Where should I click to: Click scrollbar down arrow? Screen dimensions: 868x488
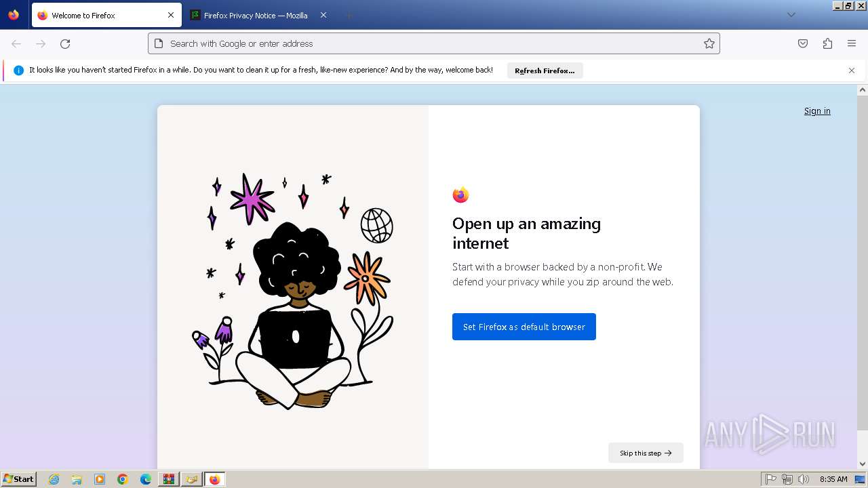point(863,464)
